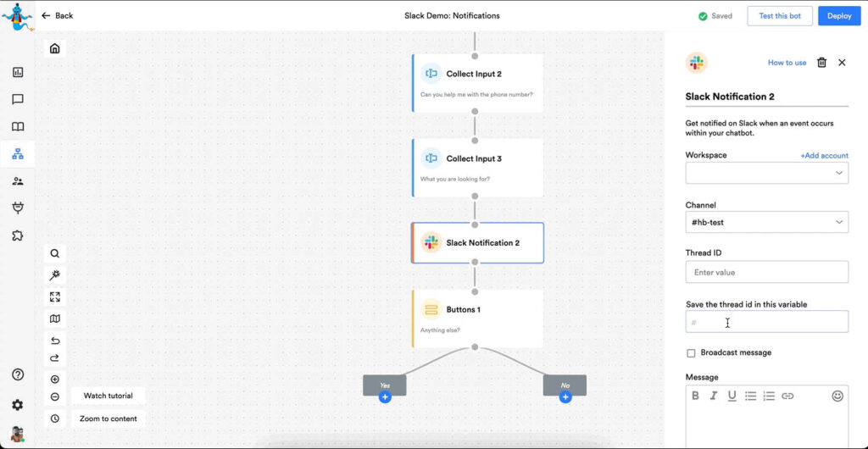Screen dimensions: 868x449
Task: Click the home icon on canvas
Action: pos(55,48)
